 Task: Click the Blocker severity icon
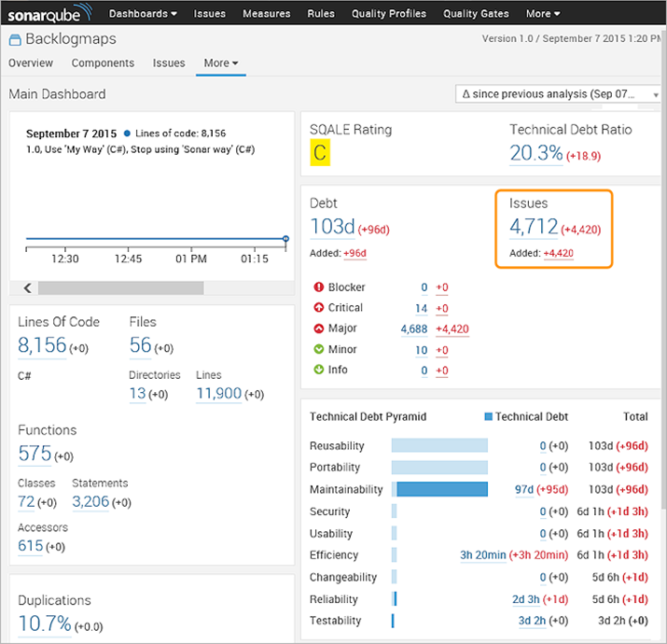coord(319,287)
